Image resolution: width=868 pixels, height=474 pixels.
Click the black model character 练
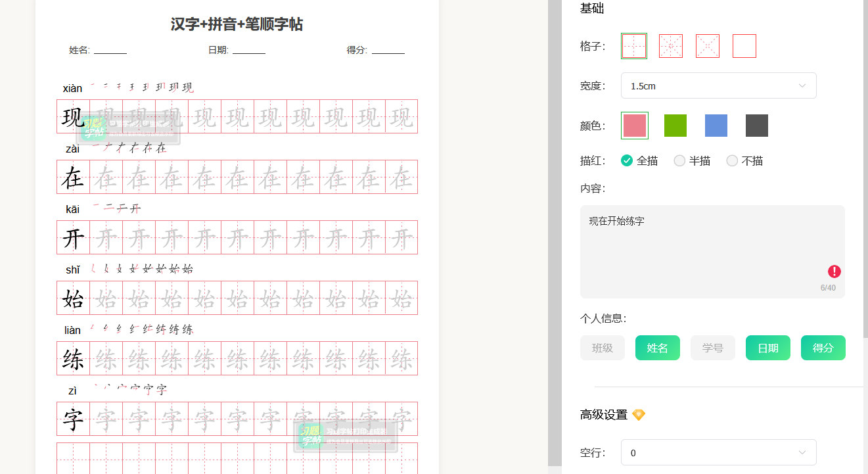[x=73, y=359]
